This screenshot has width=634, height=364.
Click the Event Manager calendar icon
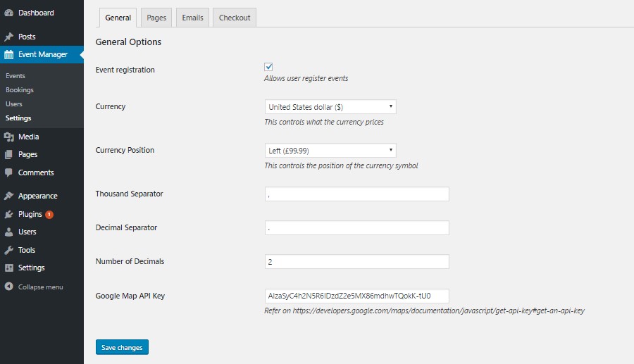(8, 54)
